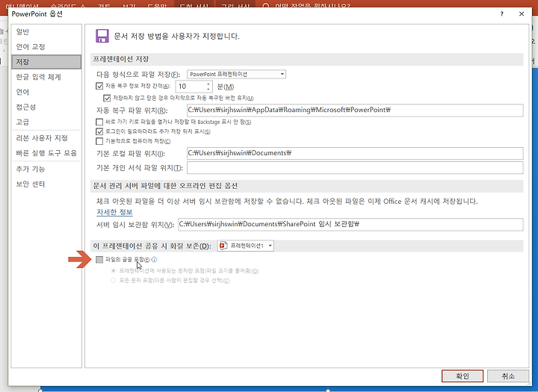Screen dimensions: 538x392
Task: Open the 자세한 정보 link
Action: [x=114, y=212]
